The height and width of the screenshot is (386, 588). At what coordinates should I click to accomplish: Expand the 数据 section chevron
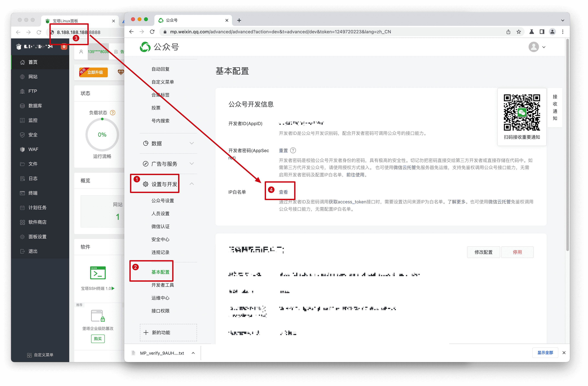click(x=192, y=143)
